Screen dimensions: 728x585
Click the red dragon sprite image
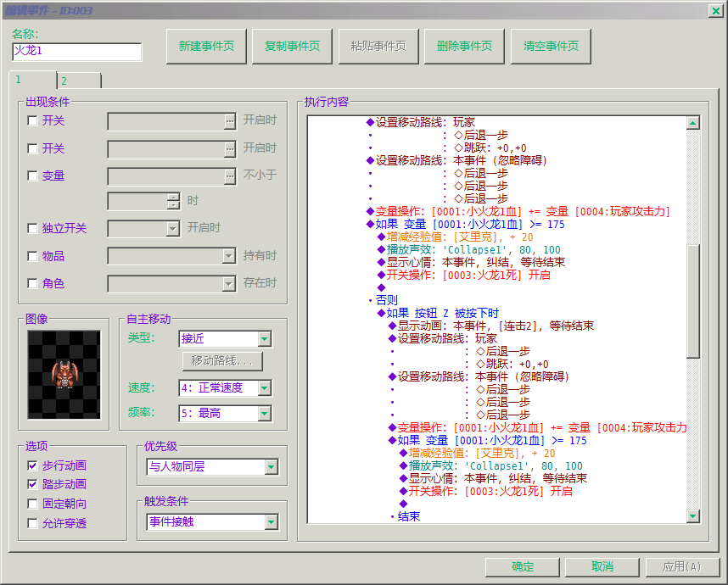(x=64, y=374)
